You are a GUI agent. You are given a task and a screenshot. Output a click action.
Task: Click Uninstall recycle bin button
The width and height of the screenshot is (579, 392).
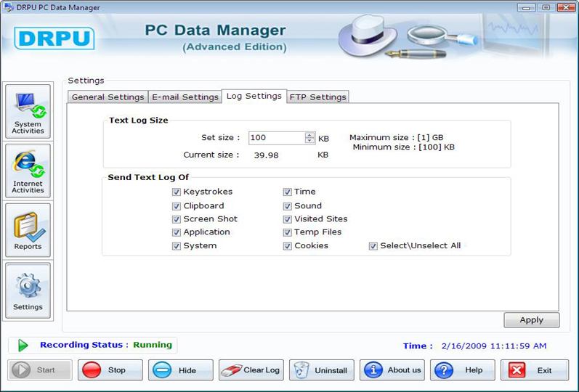(x=322, y=369)
